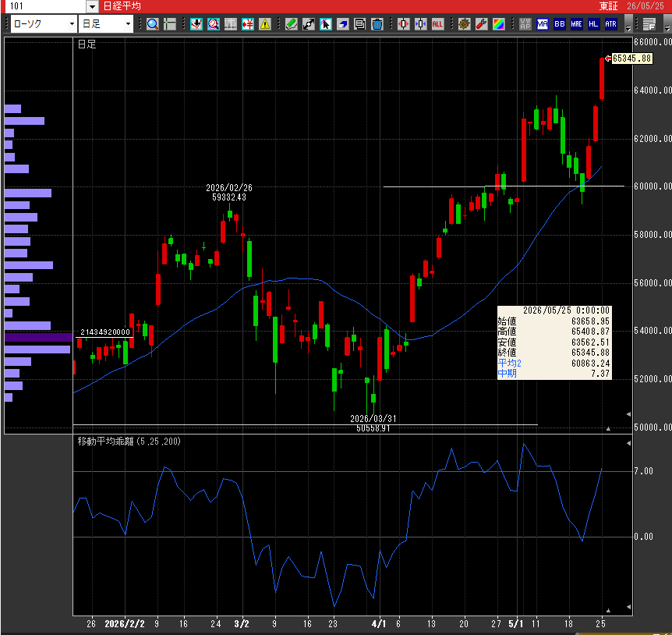The image size is (672, 635).
Task: Click the candlestick expand red arrows icon
Action: (404, 24)
